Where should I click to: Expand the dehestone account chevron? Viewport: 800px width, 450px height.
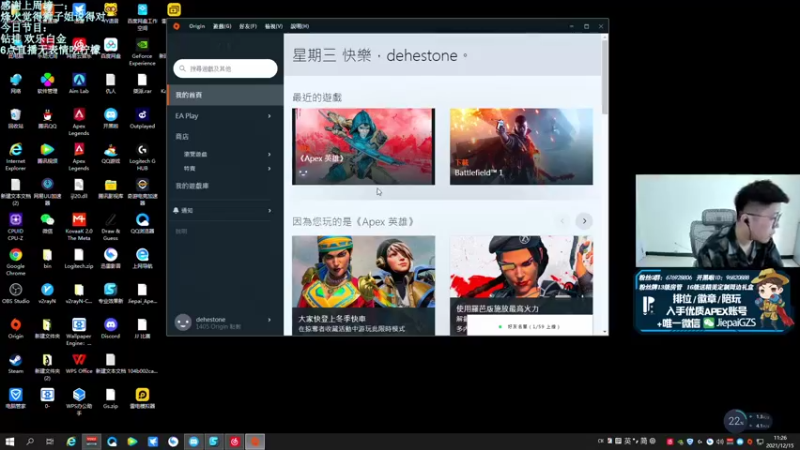click(269, 320)
